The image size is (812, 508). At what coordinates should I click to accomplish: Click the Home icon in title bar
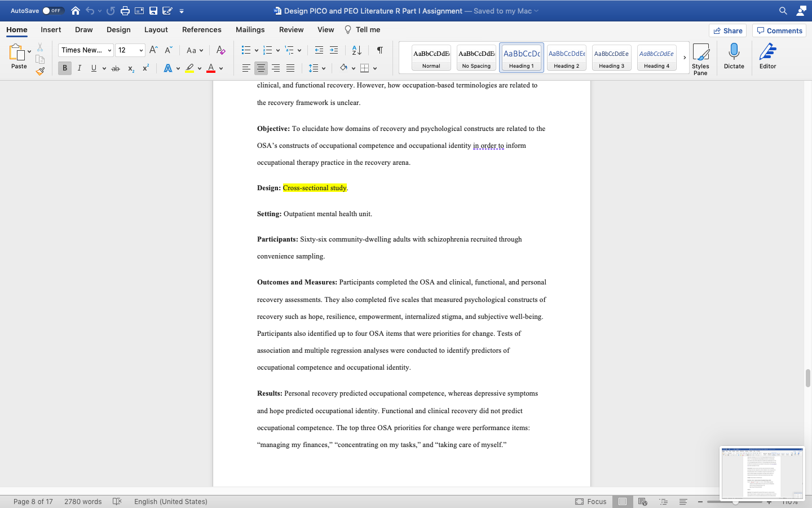[76, 11]
